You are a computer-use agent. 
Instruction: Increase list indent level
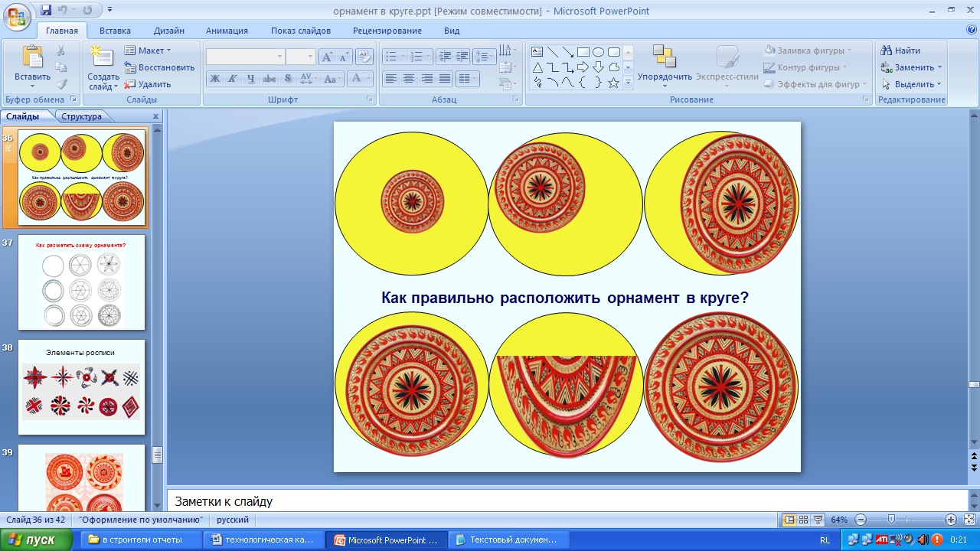[x=462, y=57]
